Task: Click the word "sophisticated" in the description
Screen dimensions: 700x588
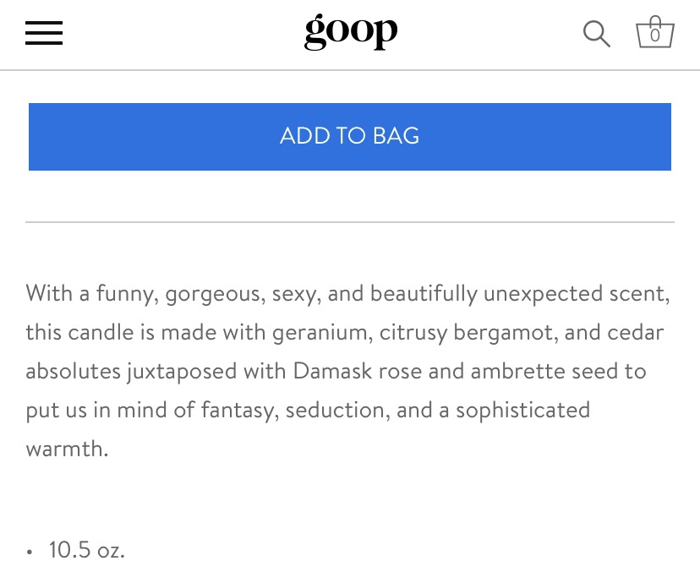Action: [x=522, y=410]
